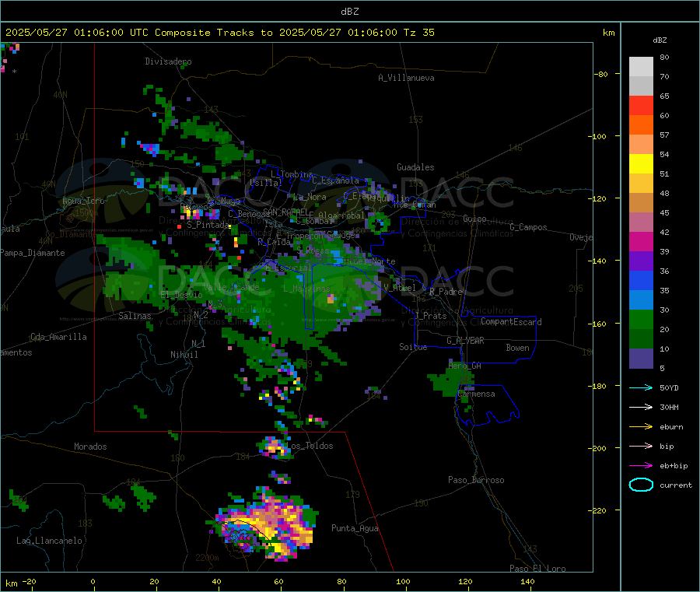Click the 'Divisadero' map label

point(168,61)
